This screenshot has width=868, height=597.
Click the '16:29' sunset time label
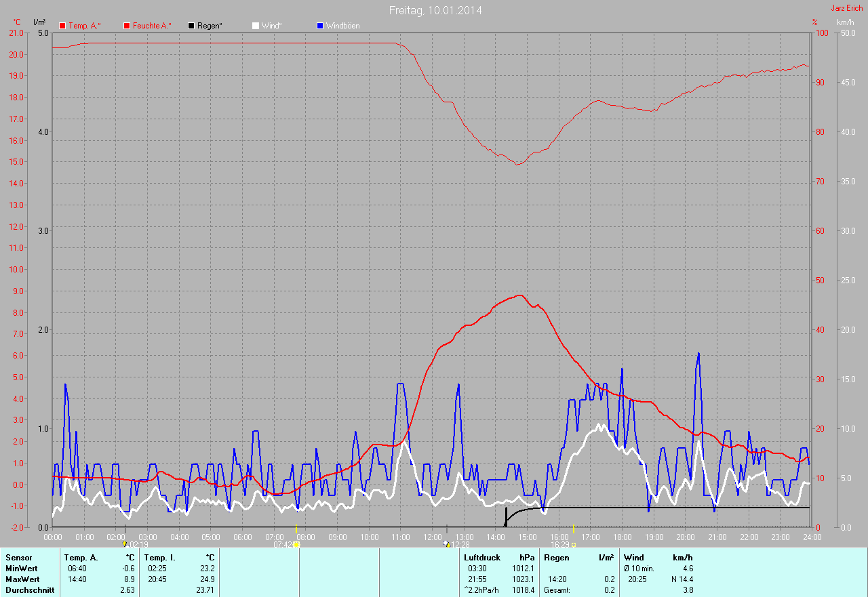(560, 544)
